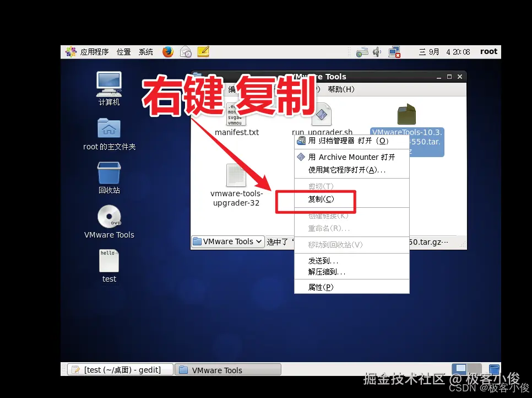The width and height of the screenshot is (532, 398).
Task: Choose 解压缩到... in context menu
Action: (351, 272)
